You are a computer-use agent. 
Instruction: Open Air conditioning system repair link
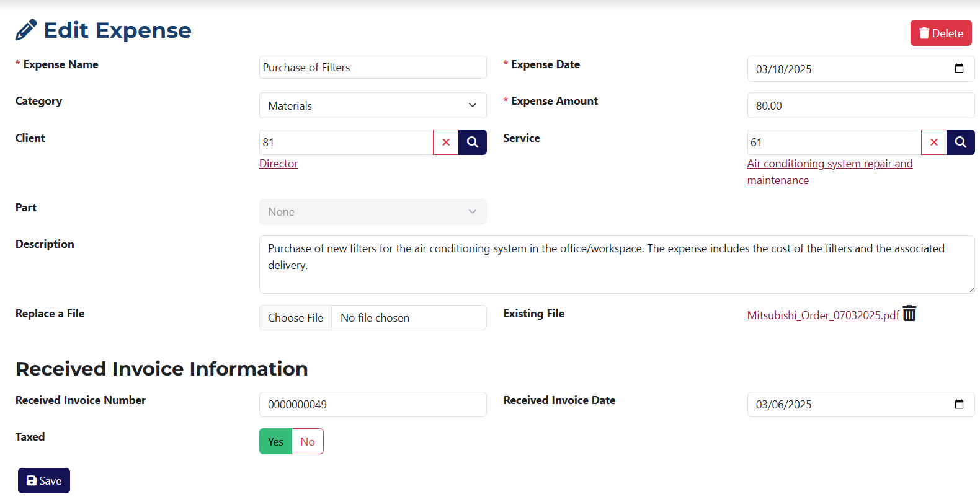pos(830,172)
